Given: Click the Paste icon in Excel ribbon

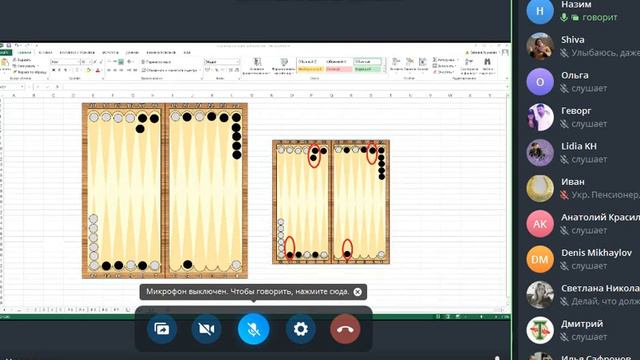Looking at the screenshot, I should [x=5, y=63].
